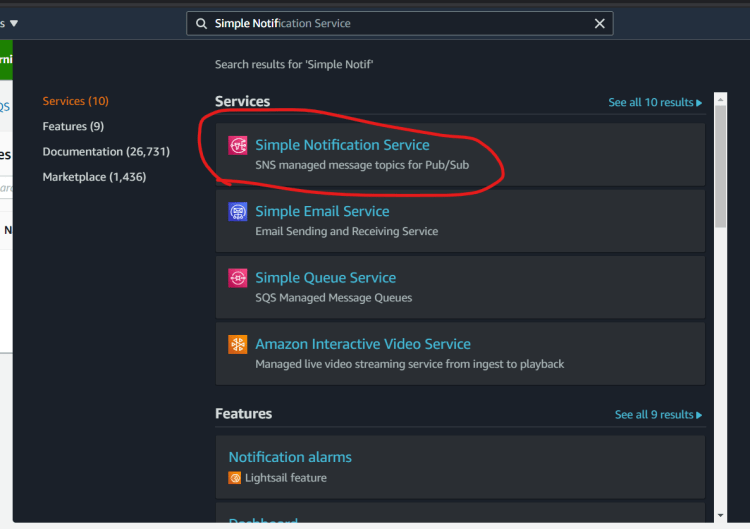
Task: Click 'Email Sending and Receiving Service' text
Action: click(x=346, y=231)
